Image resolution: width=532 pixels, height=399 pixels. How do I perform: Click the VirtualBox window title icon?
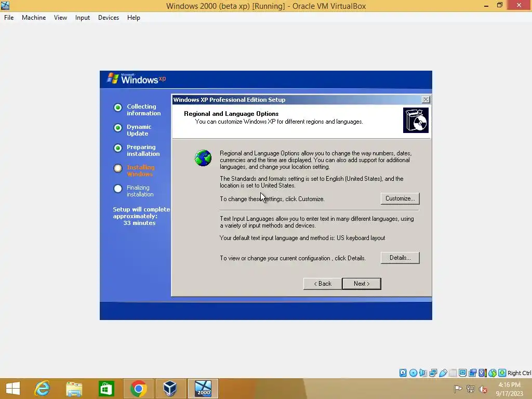click(x=5, y=5)
